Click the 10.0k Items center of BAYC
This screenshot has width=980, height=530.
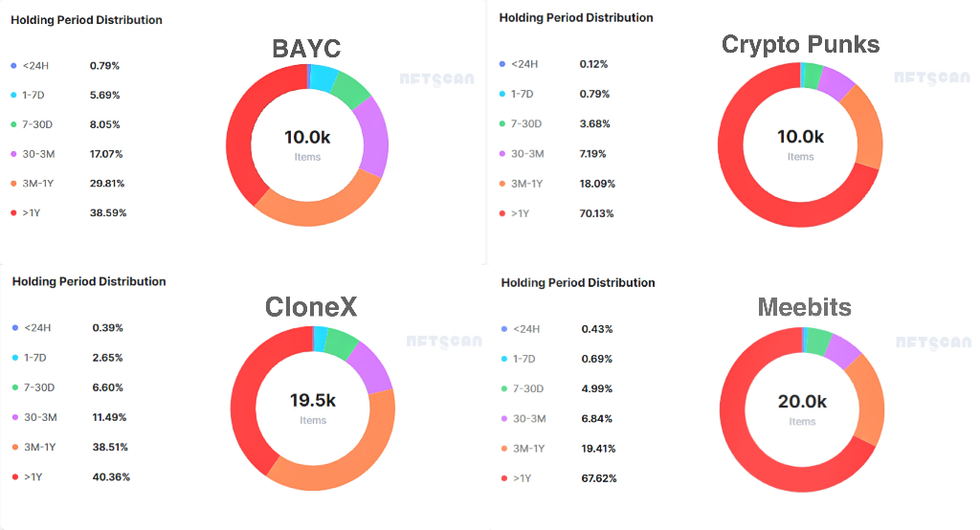pyautogui.click(x=307, y=144)
